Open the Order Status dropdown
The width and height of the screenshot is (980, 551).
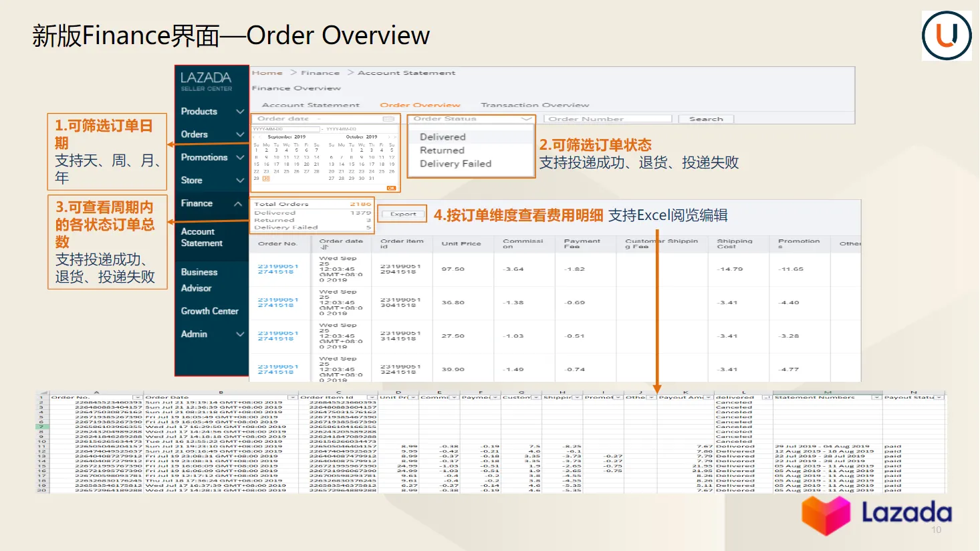(527, 119)
